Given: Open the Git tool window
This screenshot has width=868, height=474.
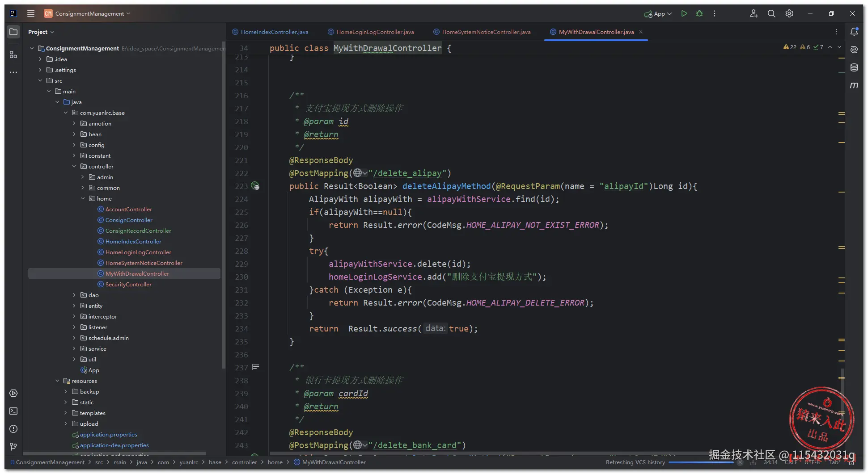Looking at the screenshot, I should (x=13, y=446).
